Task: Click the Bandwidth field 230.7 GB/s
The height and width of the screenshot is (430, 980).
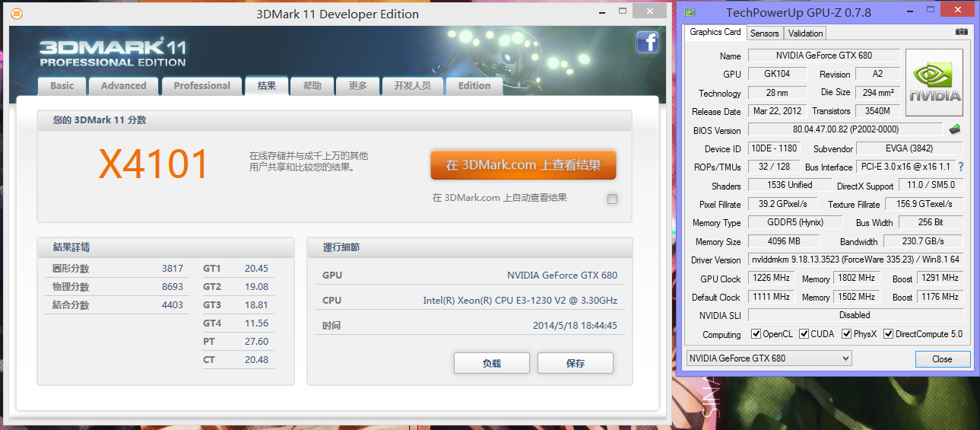Action: click(x=923, y=241)
